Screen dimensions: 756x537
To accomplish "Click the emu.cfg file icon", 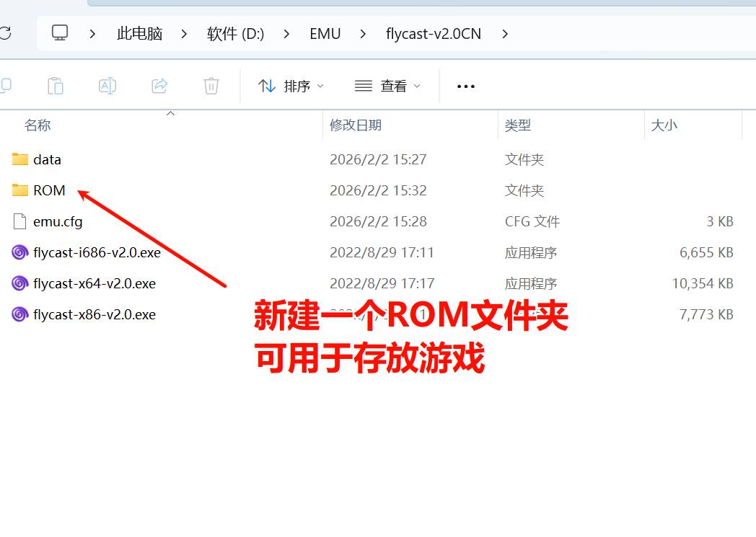I will coord(20,221).
